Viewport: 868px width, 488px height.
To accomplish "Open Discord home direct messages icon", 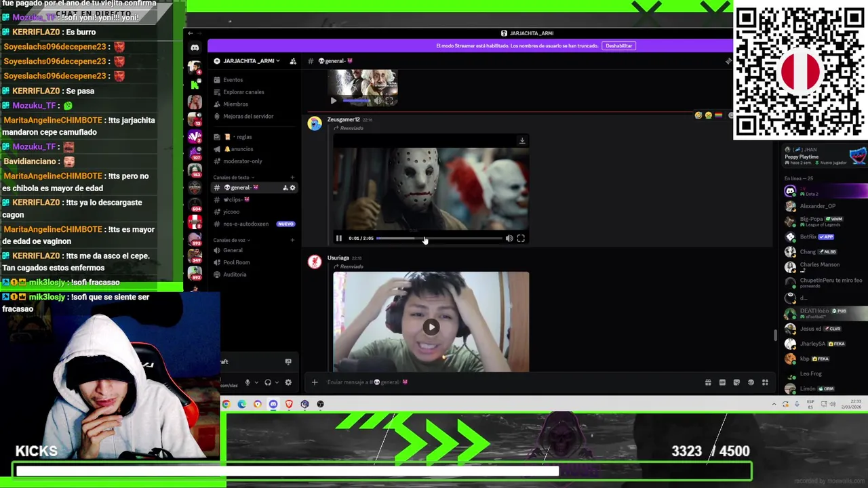I will click(195, 47).
